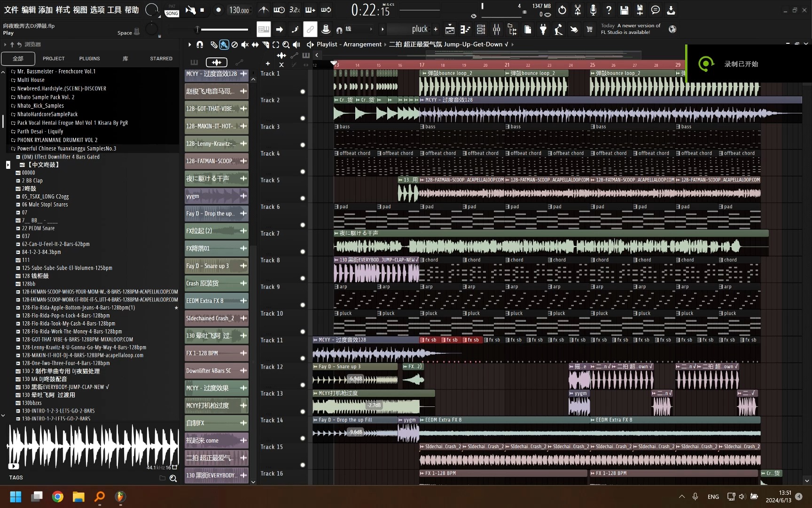Viewport: 812px width, 508px height.
Task: Toggle playlist snap magnet icon
Action: [x=200, y=45]
